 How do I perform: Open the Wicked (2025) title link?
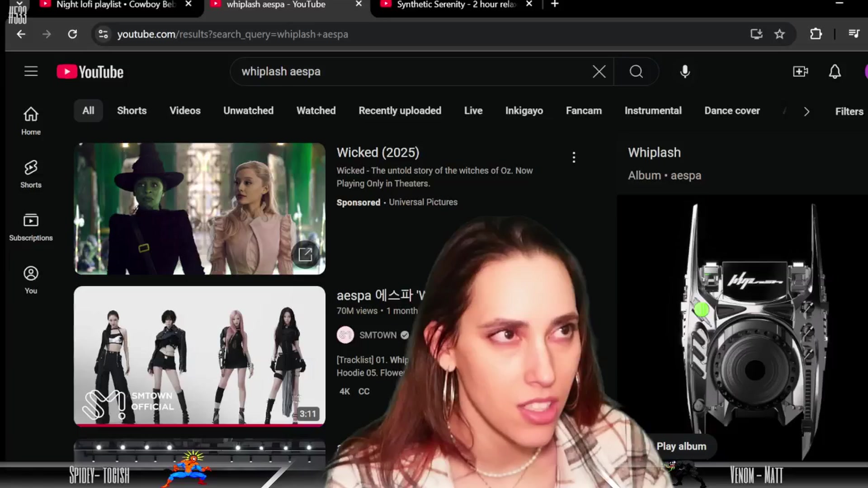(378, 153)
